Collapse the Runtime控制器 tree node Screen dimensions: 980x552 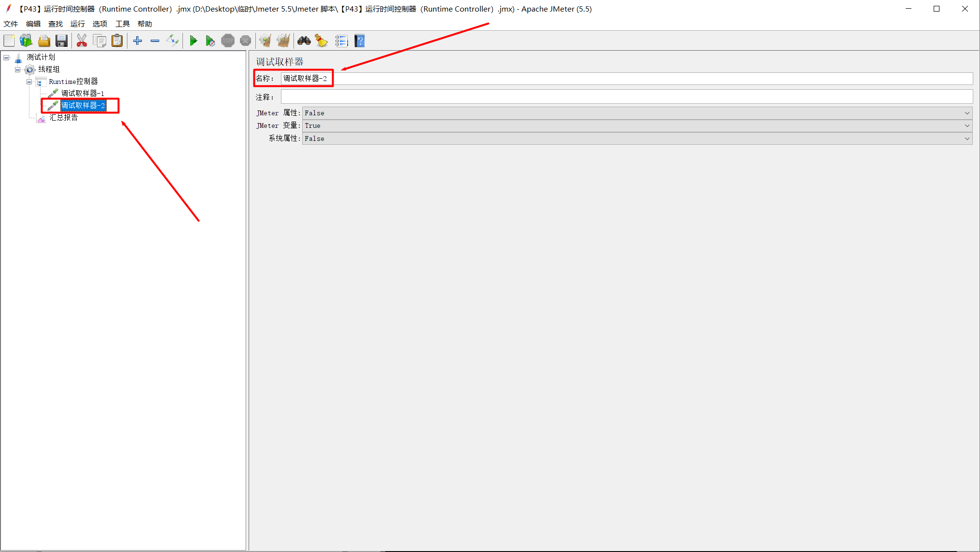29,82
